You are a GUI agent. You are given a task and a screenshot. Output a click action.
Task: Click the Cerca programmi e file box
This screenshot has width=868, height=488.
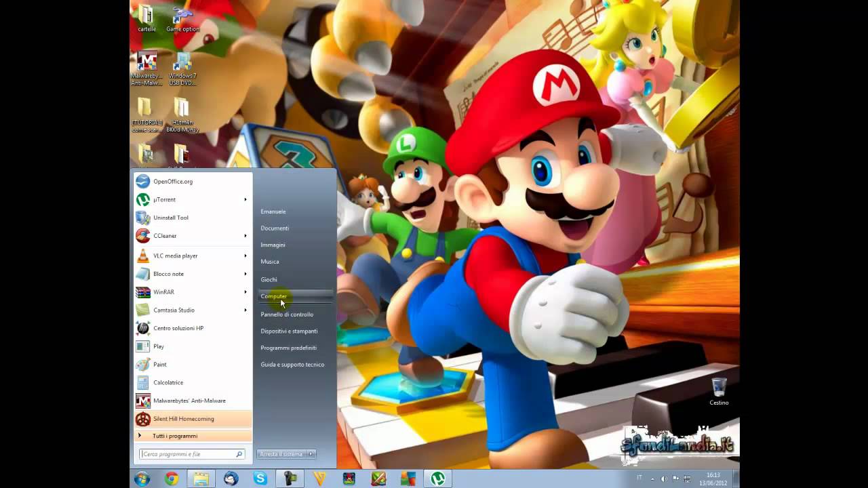191,454
